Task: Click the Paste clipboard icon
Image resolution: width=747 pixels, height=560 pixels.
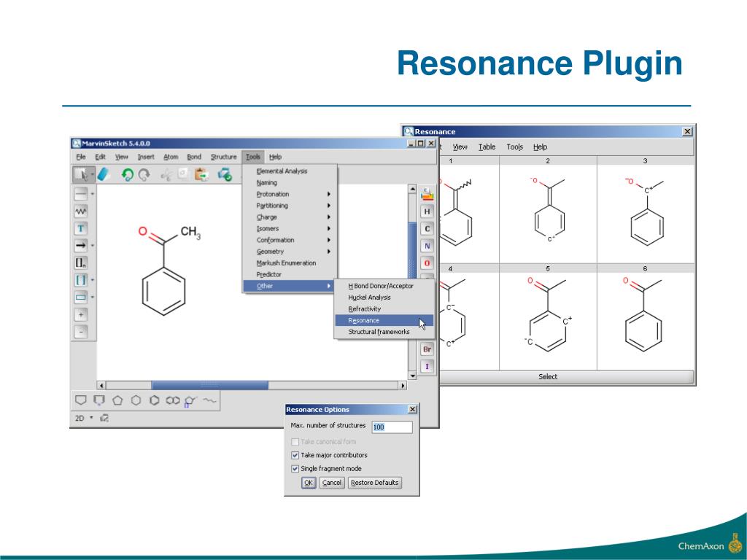Action: click(201, 175)
